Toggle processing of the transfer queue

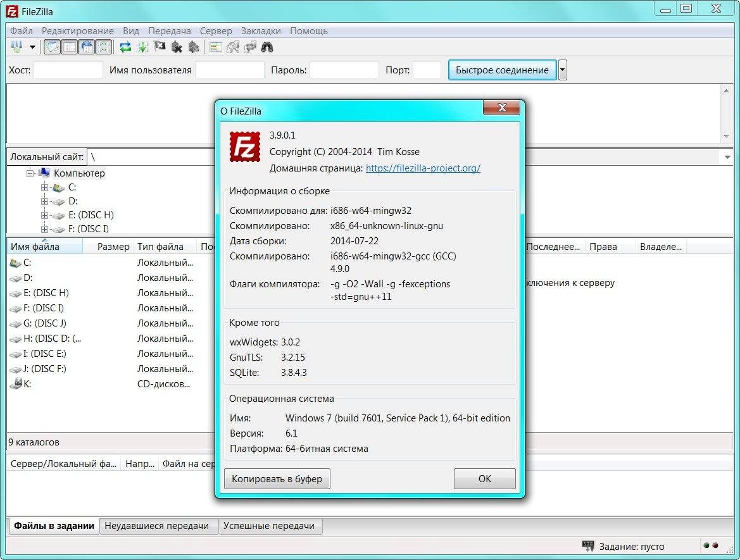tap(142, 47)
